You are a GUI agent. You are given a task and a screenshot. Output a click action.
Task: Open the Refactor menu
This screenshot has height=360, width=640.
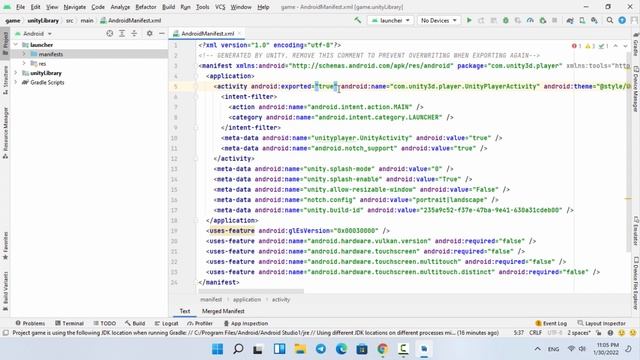coord(146,7)
